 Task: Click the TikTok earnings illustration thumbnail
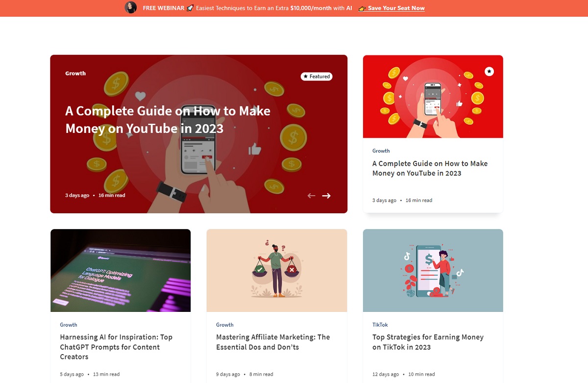(433, 270)
